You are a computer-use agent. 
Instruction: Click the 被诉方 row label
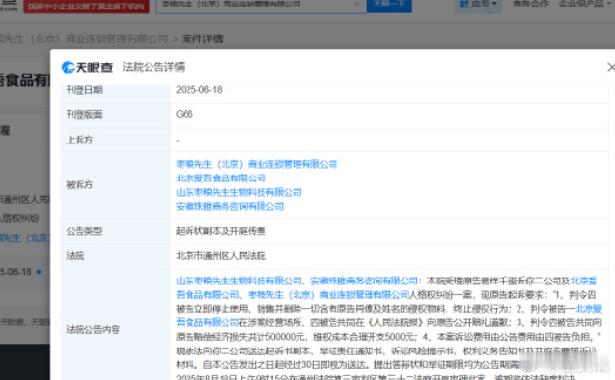pyautogui.click(x=80, y=185)
